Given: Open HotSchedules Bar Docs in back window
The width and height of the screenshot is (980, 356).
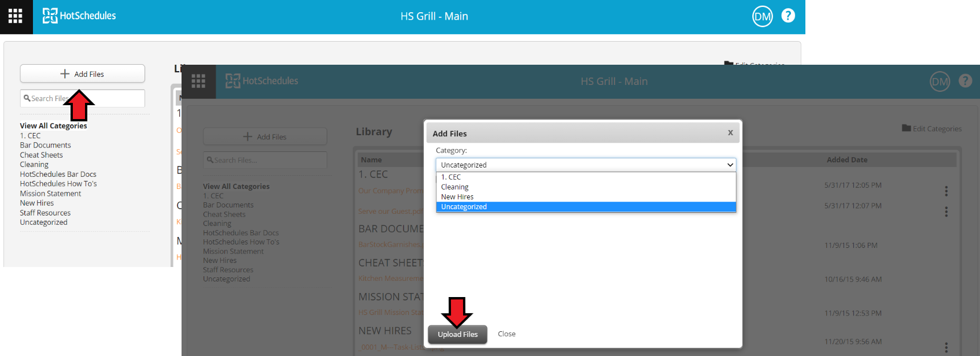Looking at the screenshot, I should 58,174.
